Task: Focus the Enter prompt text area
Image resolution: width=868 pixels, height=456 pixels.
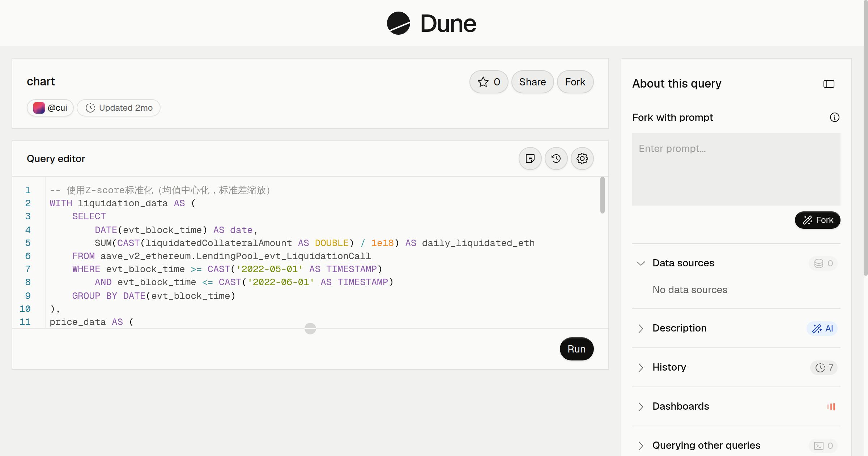Action: 736,169
